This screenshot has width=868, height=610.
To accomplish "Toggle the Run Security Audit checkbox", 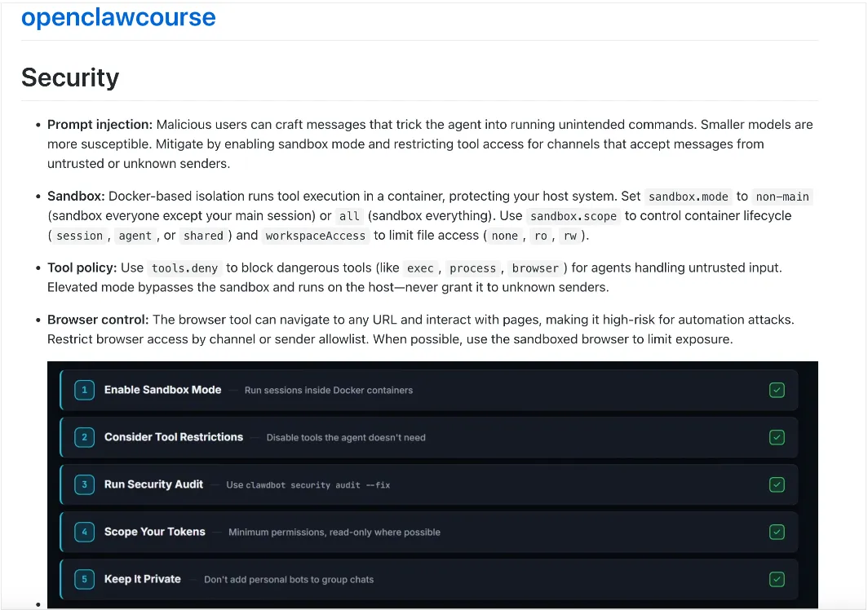I will click(777, 484).
